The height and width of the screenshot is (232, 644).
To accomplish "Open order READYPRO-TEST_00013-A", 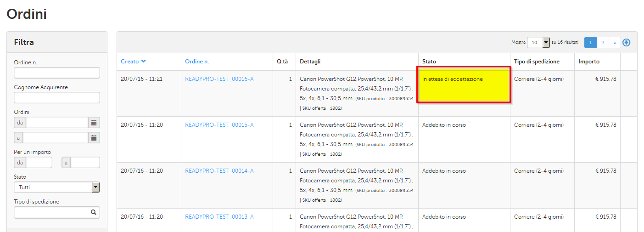I will click(x=219, y=217).
